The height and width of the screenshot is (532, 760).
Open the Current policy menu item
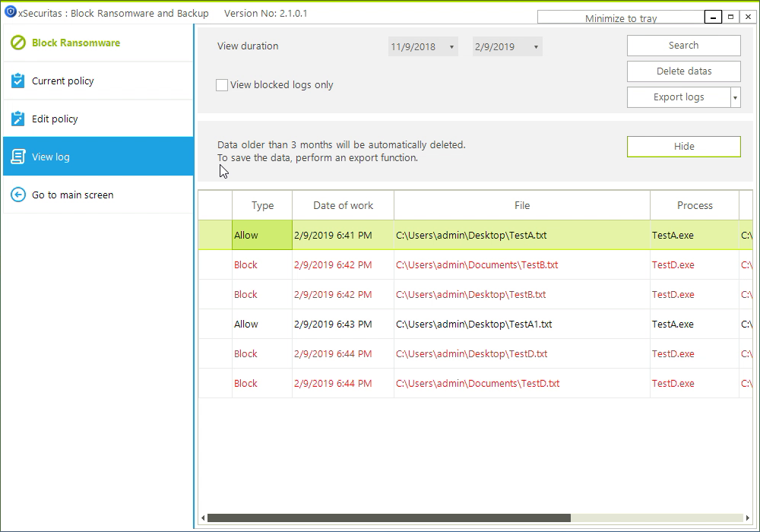[98, 81]
